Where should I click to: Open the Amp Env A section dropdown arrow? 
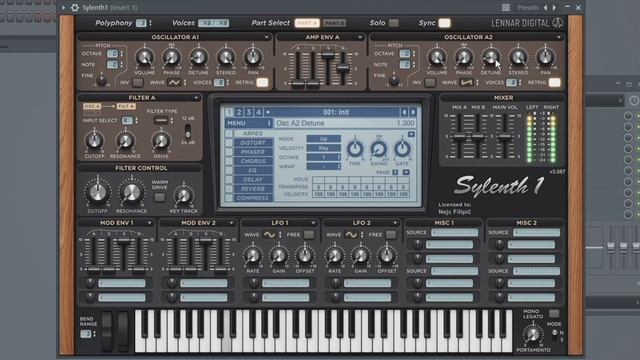tap(360, 37)
